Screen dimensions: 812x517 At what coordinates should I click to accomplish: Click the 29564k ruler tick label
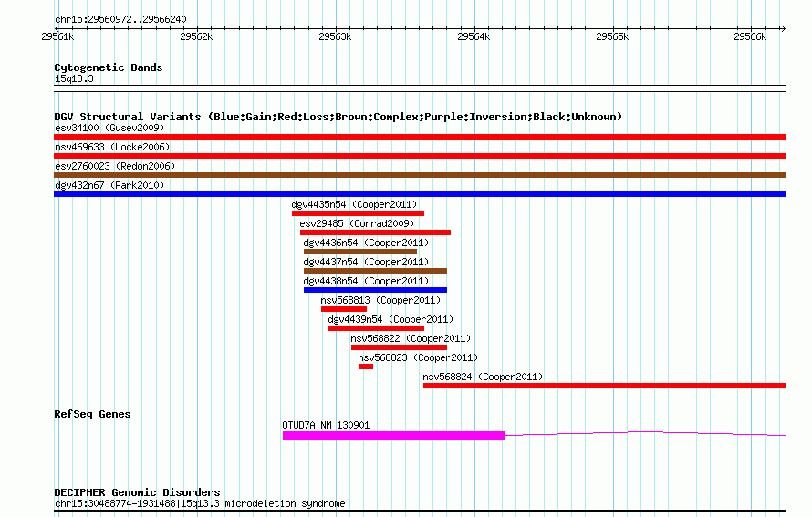[x=474, y=36]
